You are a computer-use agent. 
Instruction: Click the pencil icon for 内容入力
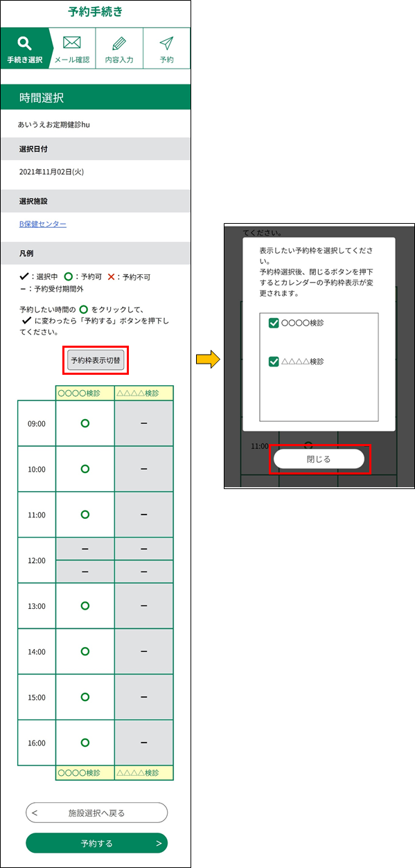click(x=119, y=43)
